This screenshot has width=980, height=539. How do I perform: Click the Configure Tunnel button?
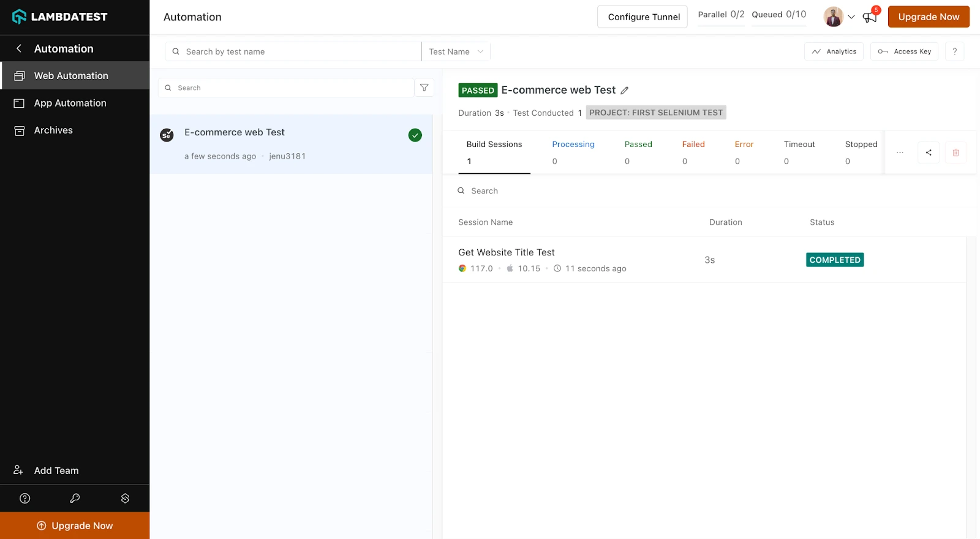pyautogui.click(x=643, y=17)
